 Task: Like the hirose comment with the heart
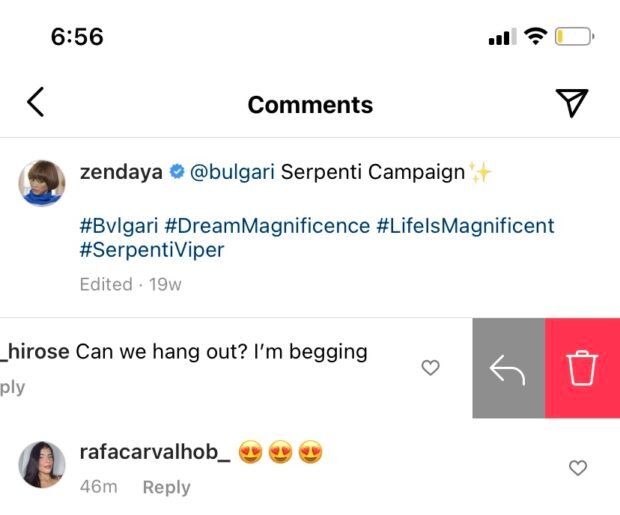pyautogui.click(x=430, y=368)
